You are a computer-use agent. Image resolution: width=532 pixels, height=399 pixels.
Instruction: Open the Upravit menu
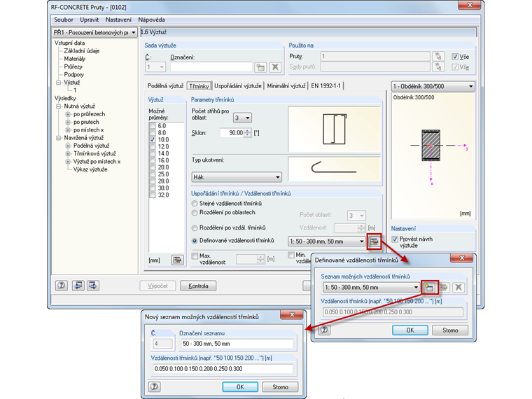tap(89, 20)
